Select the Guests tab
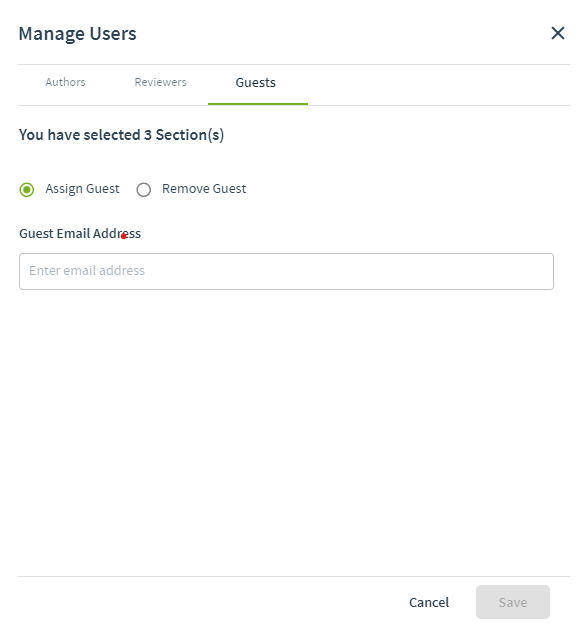This screenshot has width=588, height=637. [256, 82]
